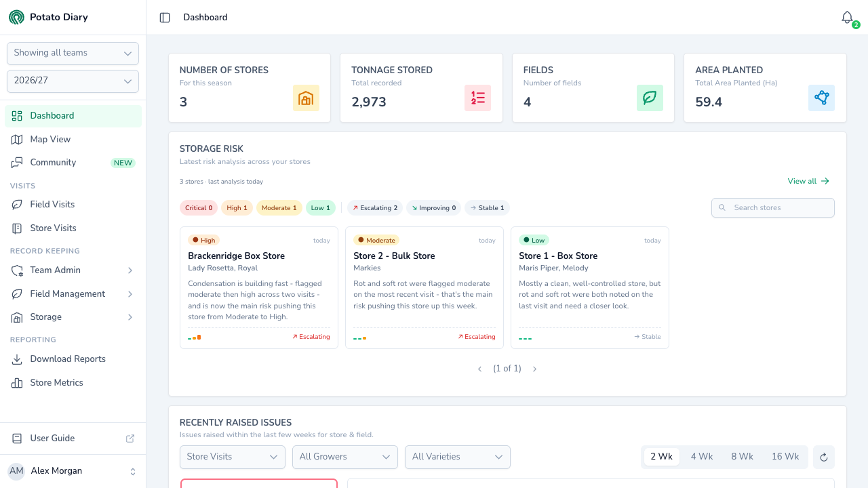This screenshot has width=868, height=488.
Task: Select the 16 Wk time range
Action: click(x=785, y=457)
